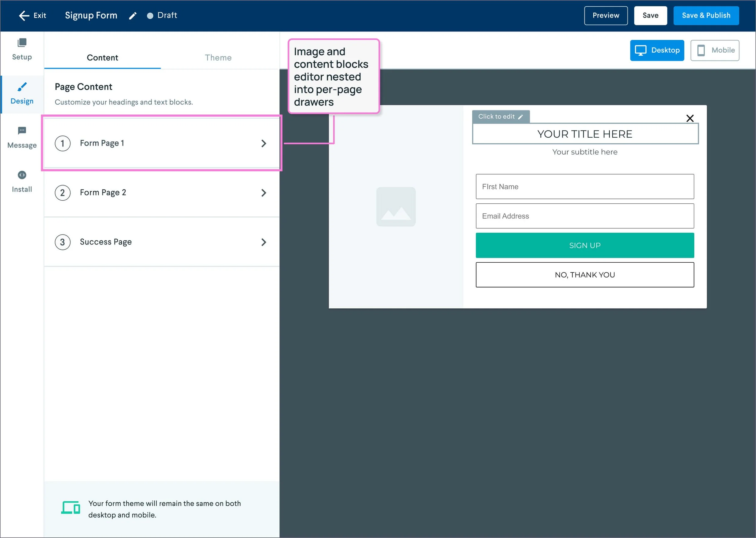Image resolution: width=756 pixels, height=538 pixels.
Task: Close the form preview with X
Action: [690, 118]
